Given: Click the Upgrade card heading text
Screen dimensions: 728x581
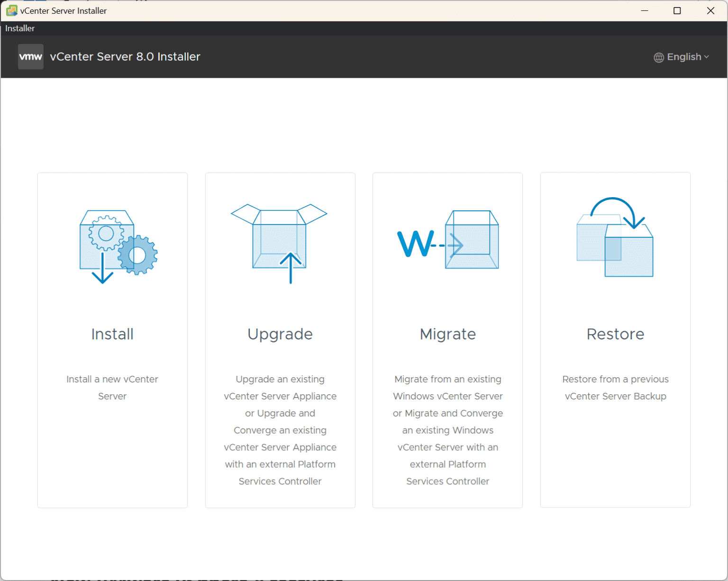Looking at the screenshot, I should pyautogui.click(x=280, y=334).
